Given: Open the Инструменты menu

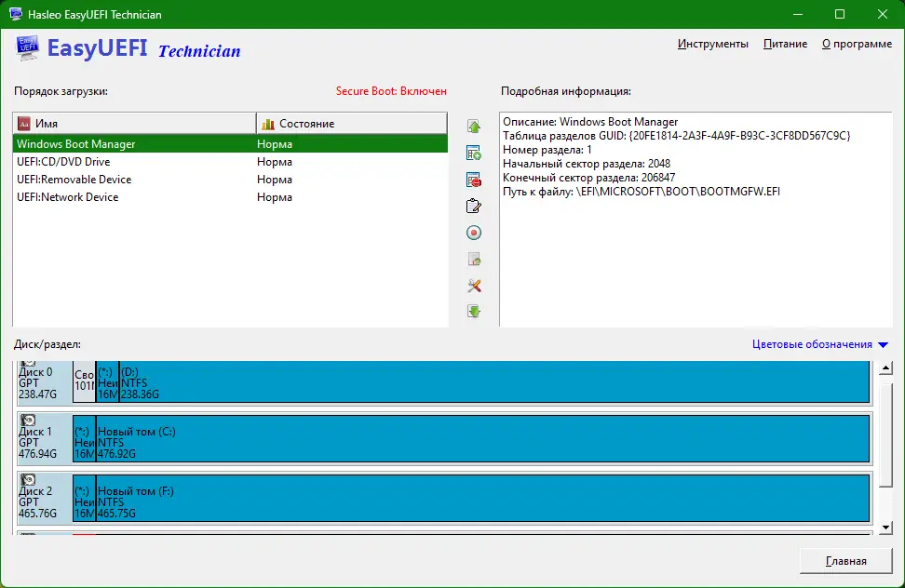Looking at the screenshot, I should (x=713, y=44).
